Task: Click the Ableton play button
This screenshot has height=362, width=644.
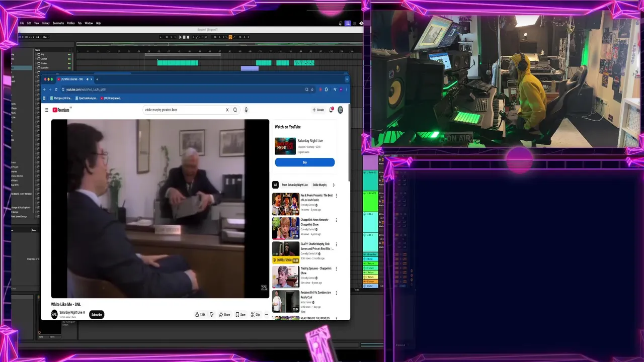Action: (181, 37)
